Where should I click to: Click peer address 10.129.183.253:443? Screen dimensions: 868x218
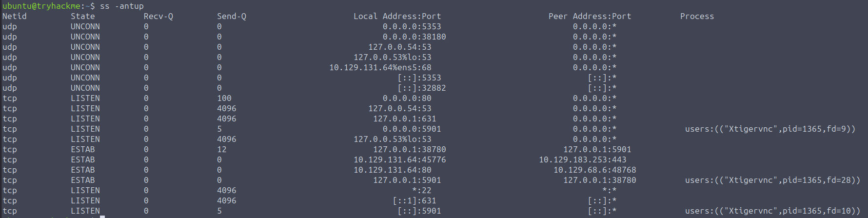(x=582, y=159)
